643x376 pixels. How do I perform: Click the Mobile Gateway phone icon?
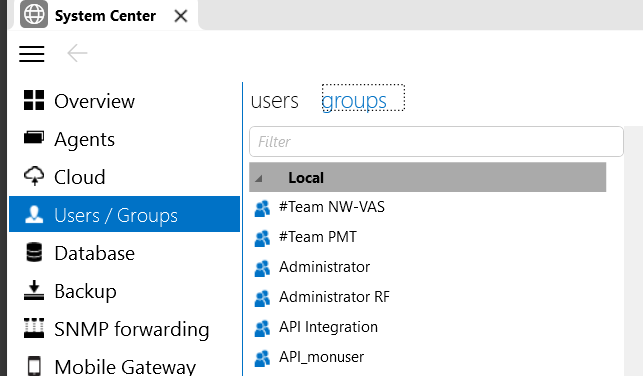point(34,366)
